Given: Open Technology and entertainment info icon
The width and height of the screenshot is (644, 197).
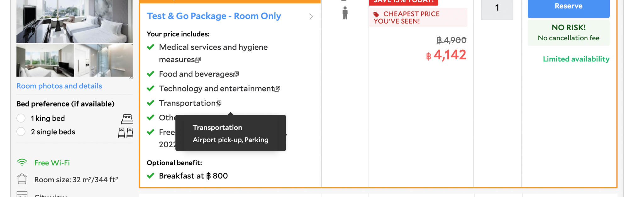Looking at the screenshot, I should click(277, 89).
